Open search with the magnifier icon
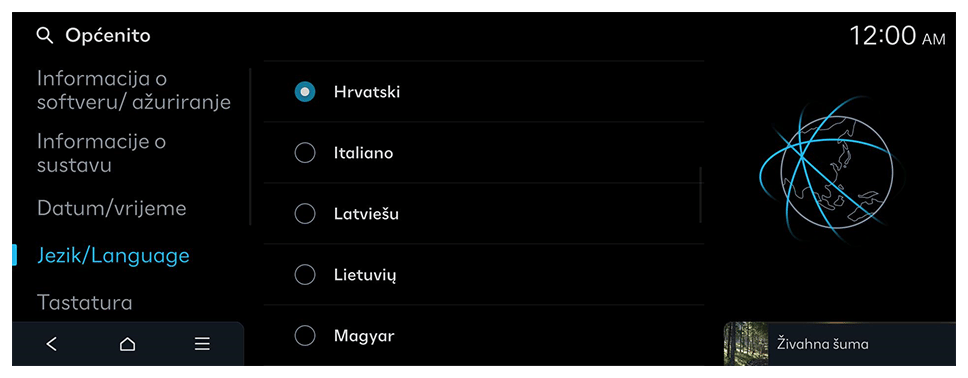Viewport: 968px width, 378px height. pyautogui.click(x=44, y=36)
